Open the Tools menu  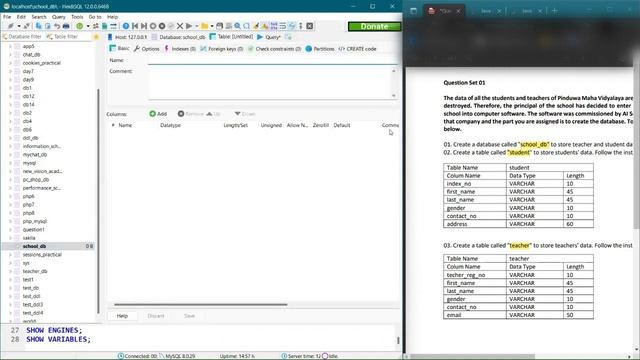[x=77, y=17]
